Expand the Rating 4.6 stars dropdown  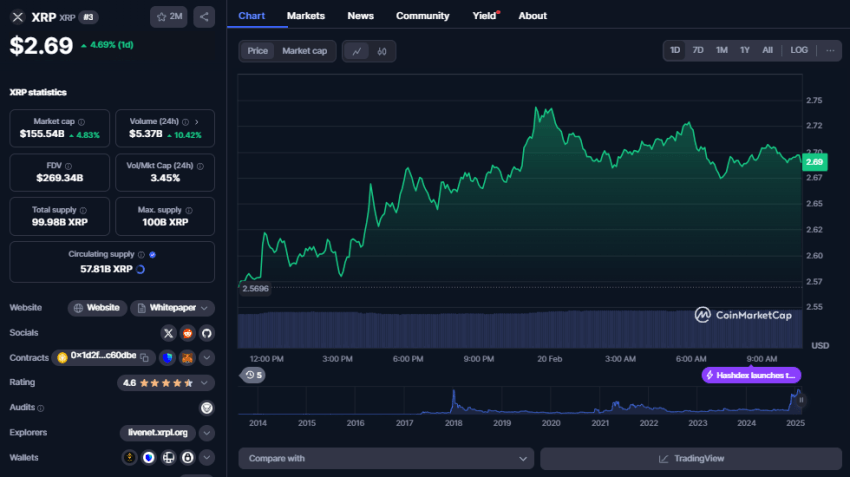click(x=207, y=382)
